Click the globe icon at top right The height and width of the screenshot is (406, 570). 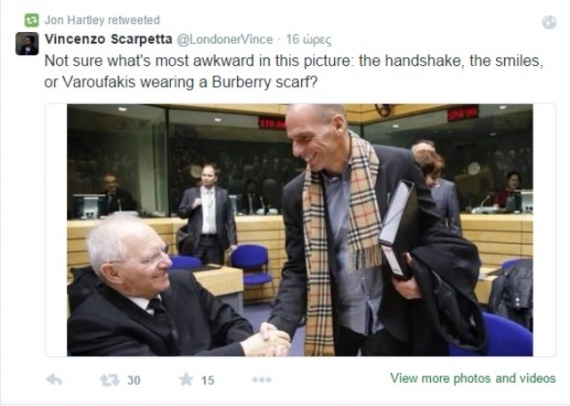pos(549,22)
